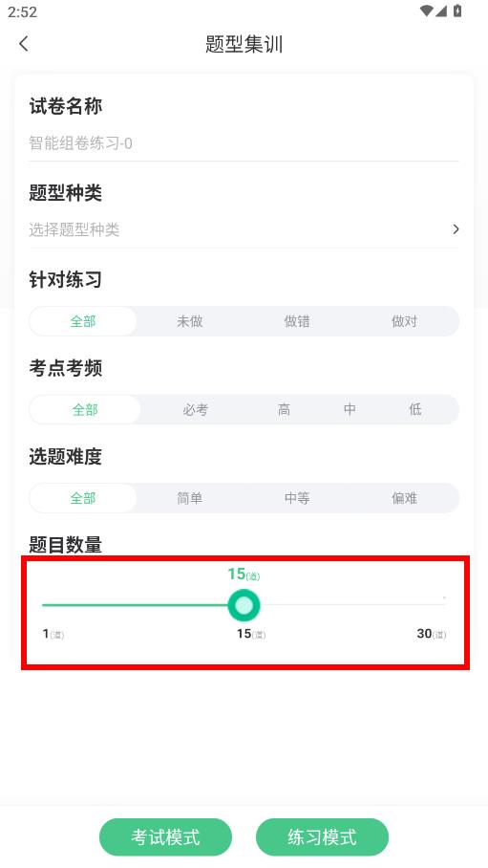The image size is (488, 868).
Task: Select 低 frequency option
Action: point(415,410)
